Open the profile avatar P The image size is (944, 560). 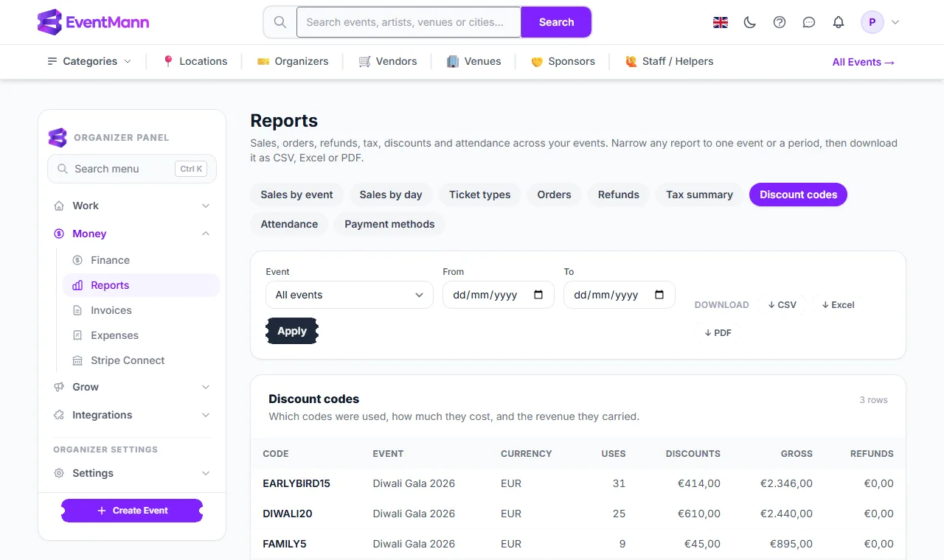point(872,22)
